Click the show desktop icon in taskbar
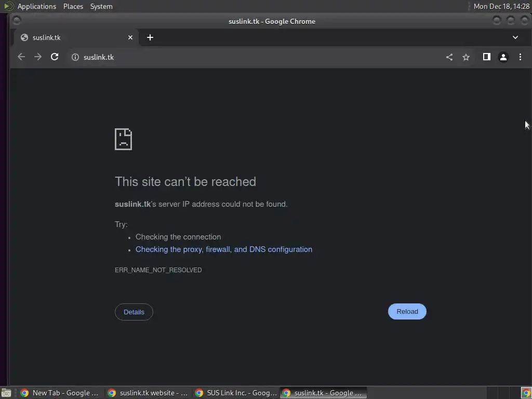The width and height of the screenshot is (532, 399). coord(6,393)
